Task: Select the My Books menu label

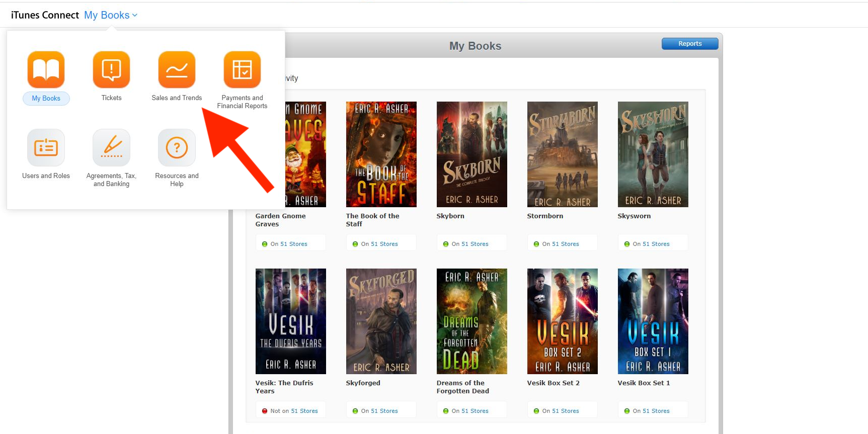Action: [x=46, y=98]
